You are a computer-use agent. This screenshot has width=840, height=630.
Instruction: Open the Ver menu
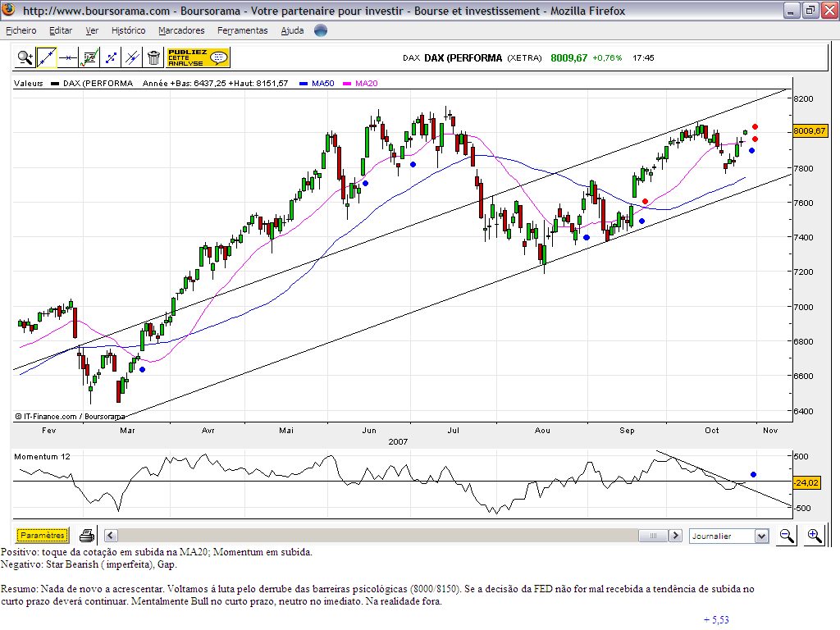[x=92, y=30]
